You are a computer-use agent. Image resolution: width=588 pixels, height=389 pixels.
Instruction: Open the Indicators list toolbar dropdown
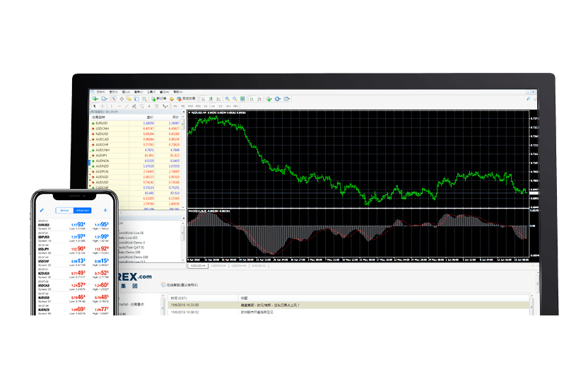pos(269,98)
